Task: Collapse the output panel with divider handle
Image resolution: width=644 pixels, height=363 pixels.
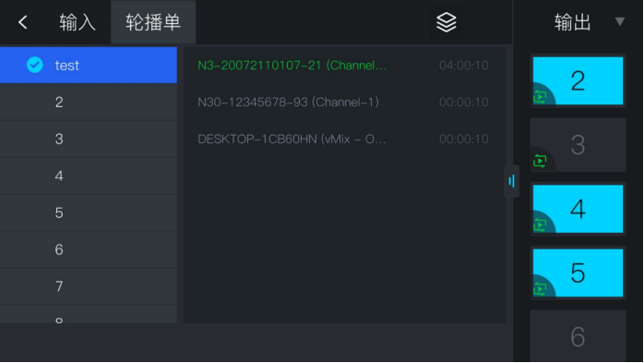Action: pyautogui.click(x=511, y=181)
